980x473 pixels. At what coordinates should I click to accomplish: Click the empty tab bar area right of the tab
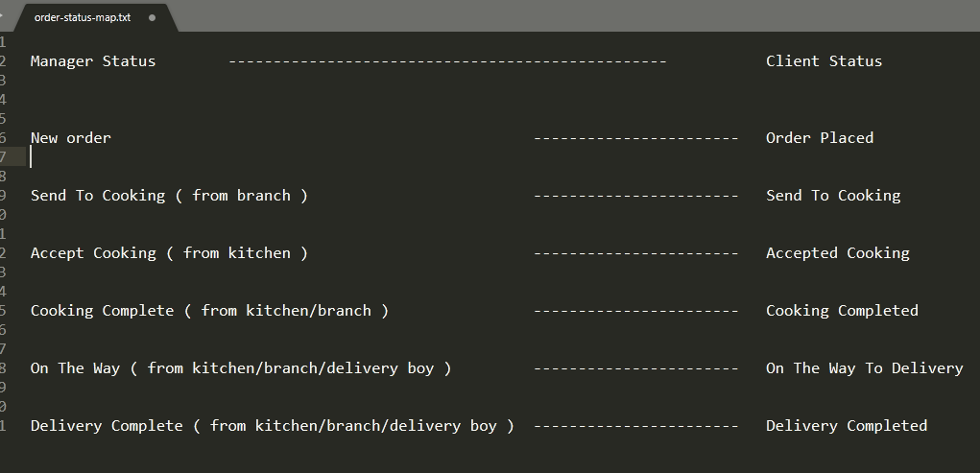[576, 16]
